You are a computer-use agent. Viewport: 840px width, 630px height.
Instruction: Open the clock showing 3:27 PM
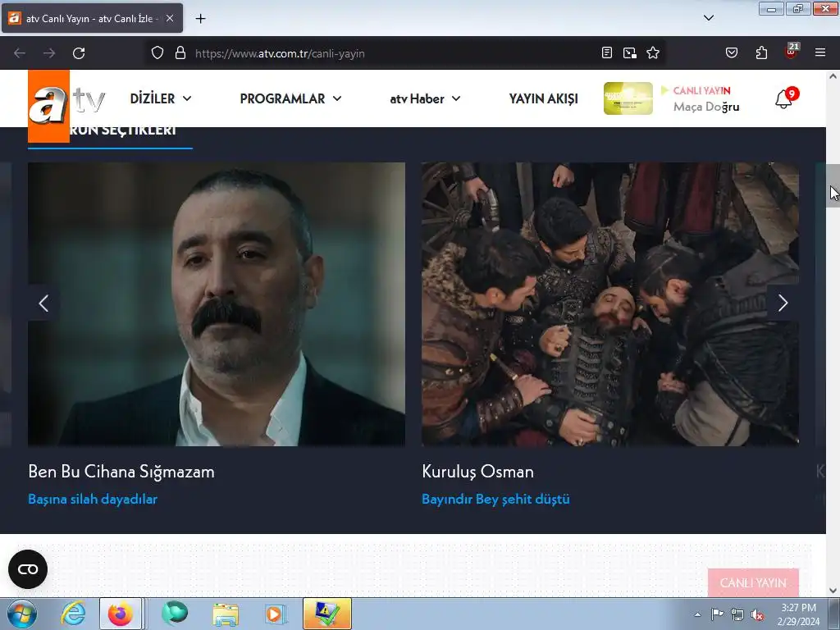[798, 614]
